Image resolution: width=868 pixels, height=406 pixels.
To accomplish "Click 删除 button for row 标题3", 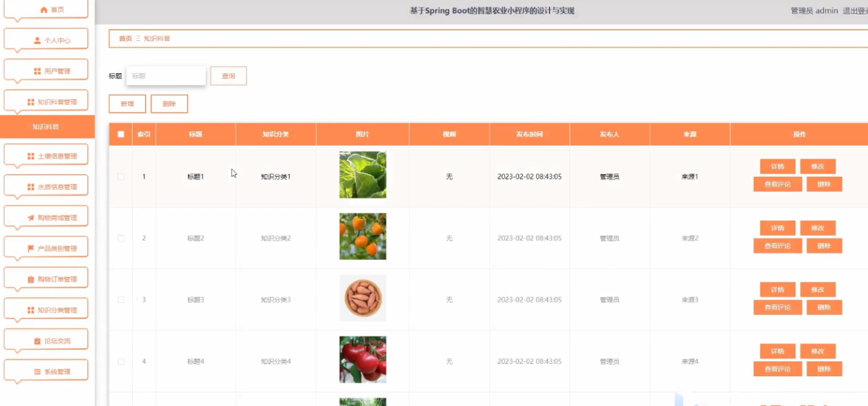I will point(824,307).
